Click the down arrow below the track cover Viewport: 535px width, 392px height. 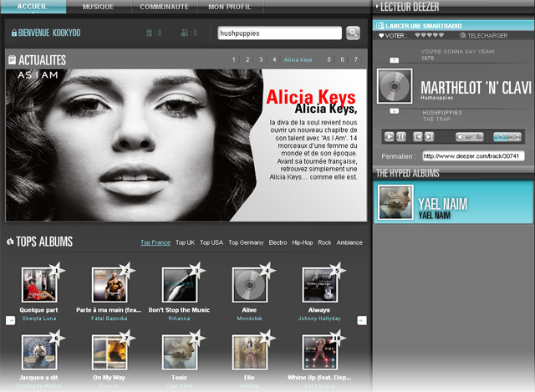394,110
